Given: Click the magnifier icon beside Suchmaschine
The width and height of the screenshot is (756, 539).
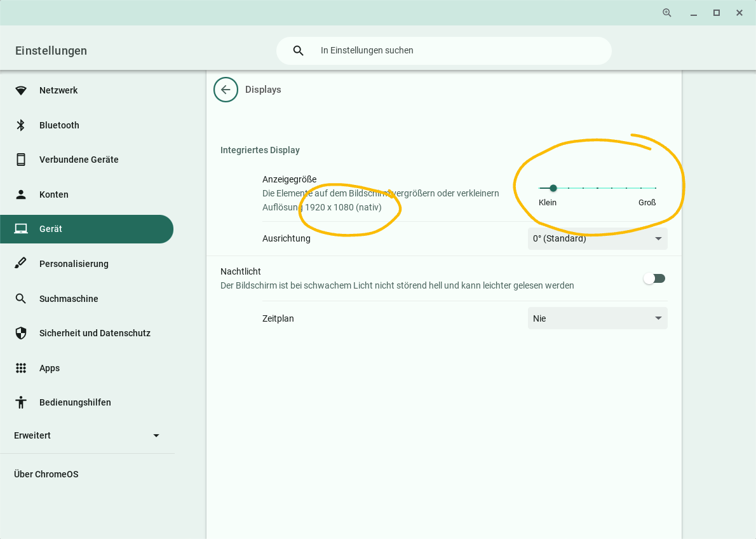Looking at the screenshot, I should point(21,299).
